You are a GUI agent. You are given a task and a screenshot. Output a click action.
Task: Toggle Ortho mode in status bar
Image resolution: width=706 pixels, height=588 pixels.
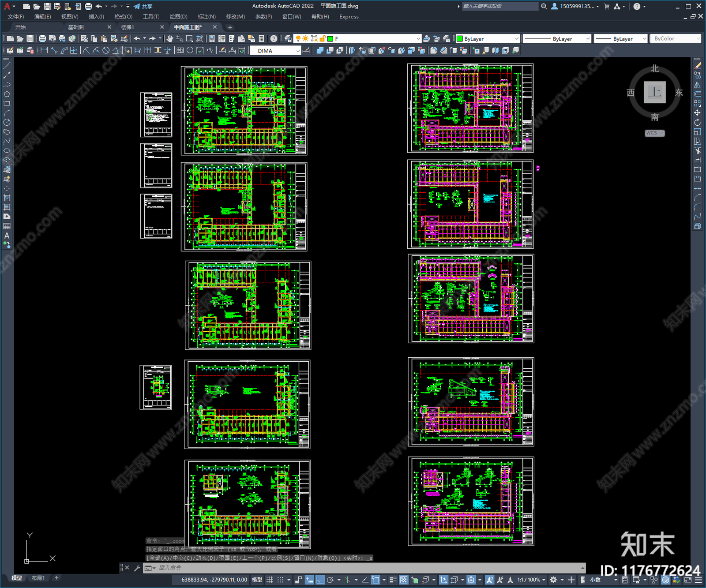tap(320, 580)
